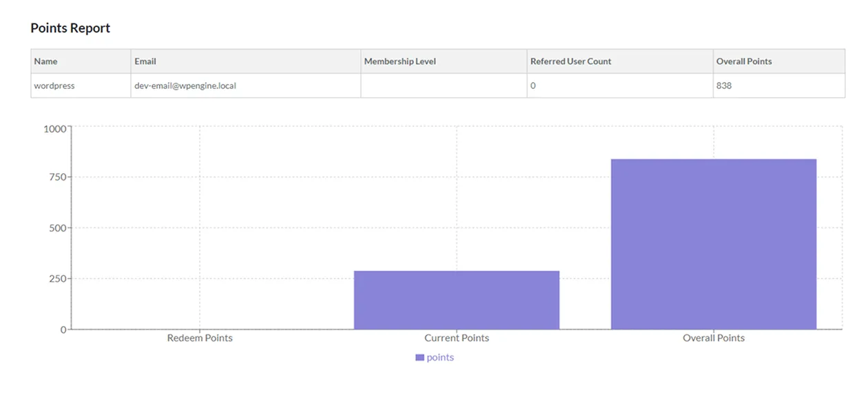Click the dev-email@wpengine.local email cell

point(246,86)
